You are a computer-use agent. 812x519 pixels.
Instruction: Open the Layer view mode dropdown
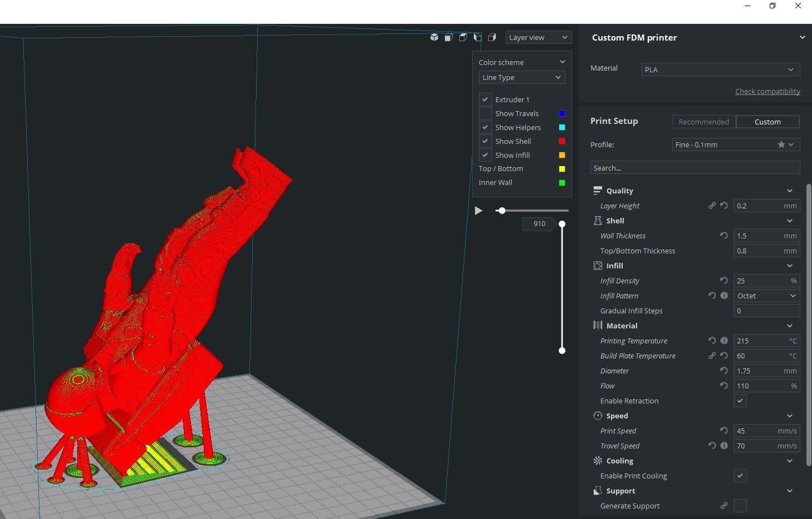(538, 37)
